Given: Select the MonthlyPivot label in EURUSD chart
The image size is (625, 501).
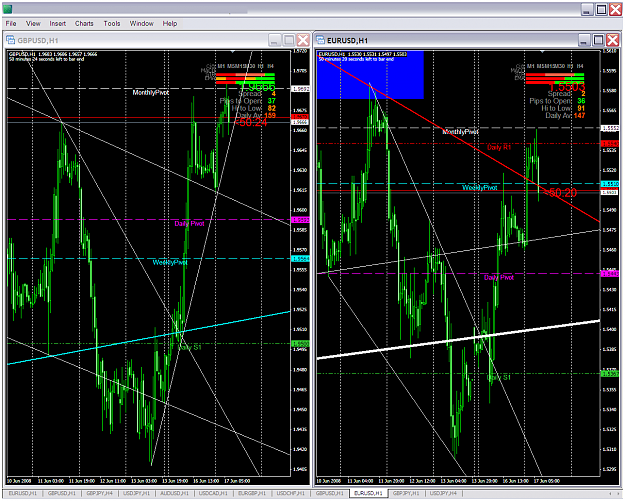Looking at the screenshot, I should pyautogui.click(x=460, y=132).
